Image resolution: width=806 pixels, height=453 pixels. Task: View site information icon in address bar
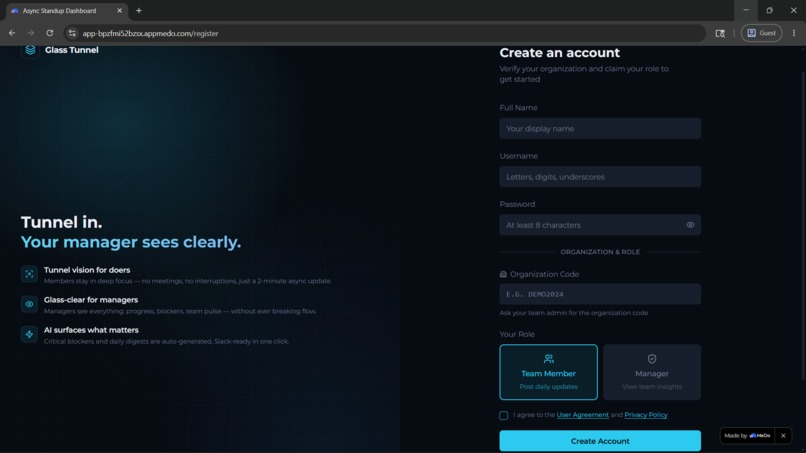click(x=72, y=33)
